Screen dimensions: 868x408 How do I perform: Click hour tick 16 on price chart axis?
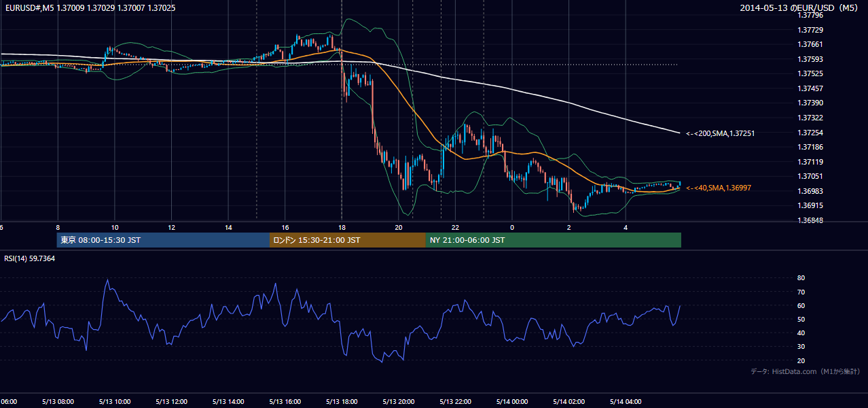(x=285, y=228)
